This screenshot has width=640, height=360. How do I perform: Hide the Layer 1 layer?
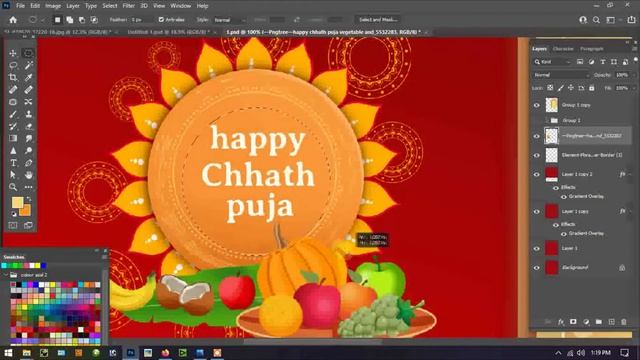pos(537,249)
